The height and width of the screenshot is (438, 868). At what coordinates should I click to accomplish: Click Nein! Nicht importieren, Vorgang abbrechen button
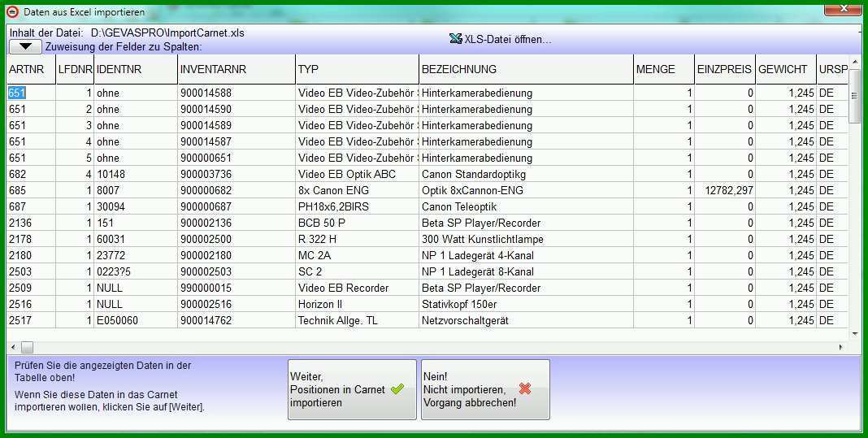pos(485,389)
